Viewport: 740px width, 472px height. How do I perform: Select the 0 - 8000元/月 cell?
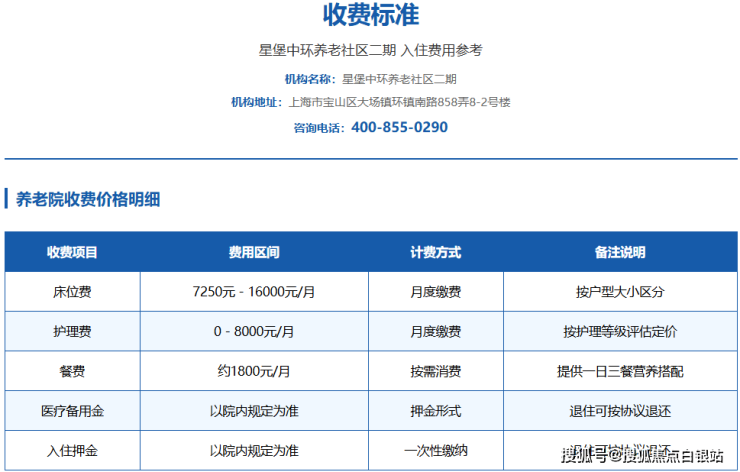tap(254, 332)
